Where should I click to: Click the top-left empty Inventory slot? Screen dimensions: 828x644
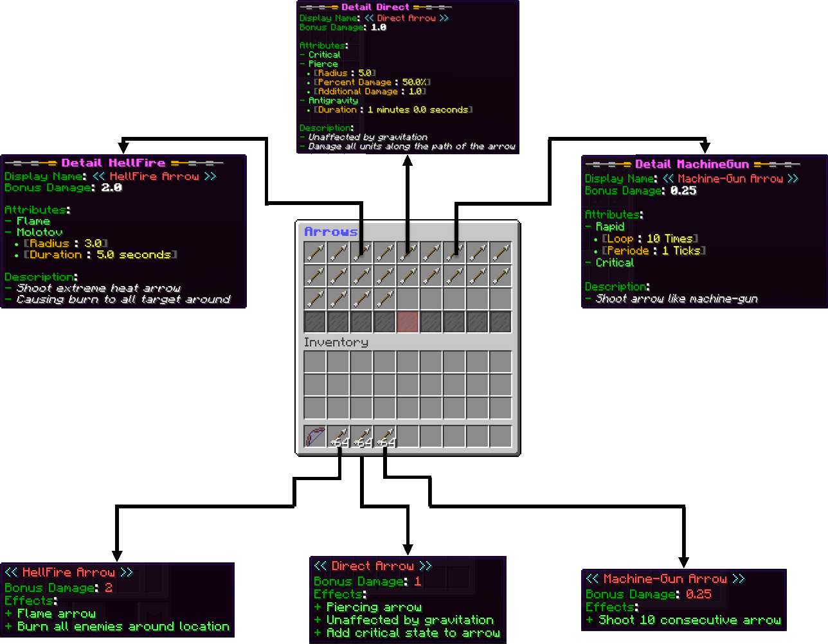315,362
